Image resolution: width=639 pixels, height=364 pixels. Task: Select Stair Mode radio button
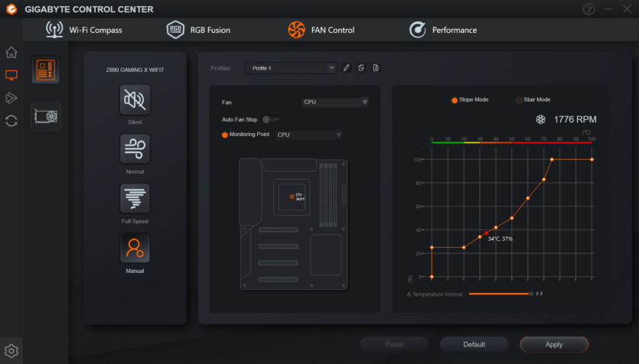point(519,100)
